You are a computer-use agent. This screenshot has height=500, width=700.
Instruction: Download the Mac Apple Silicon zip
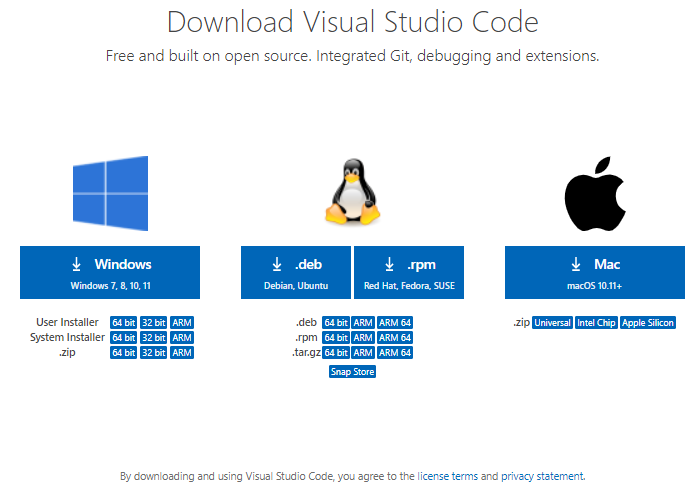point(648,323)
